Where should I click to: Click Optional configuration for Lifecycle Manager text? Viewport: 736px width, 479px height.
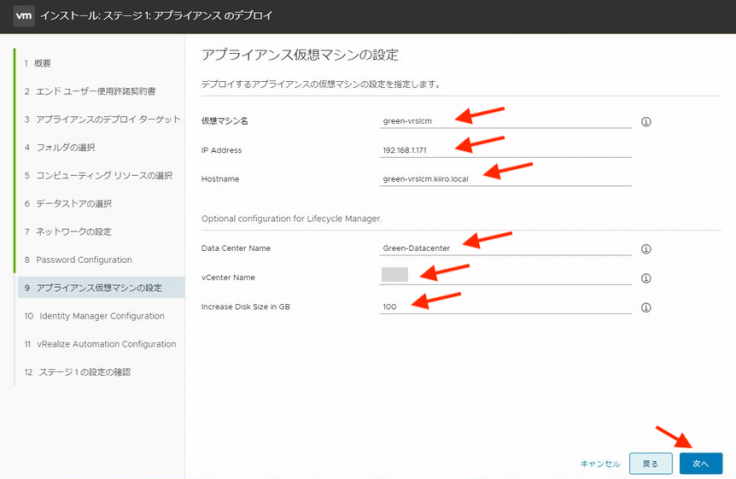(x=291, y=219)
